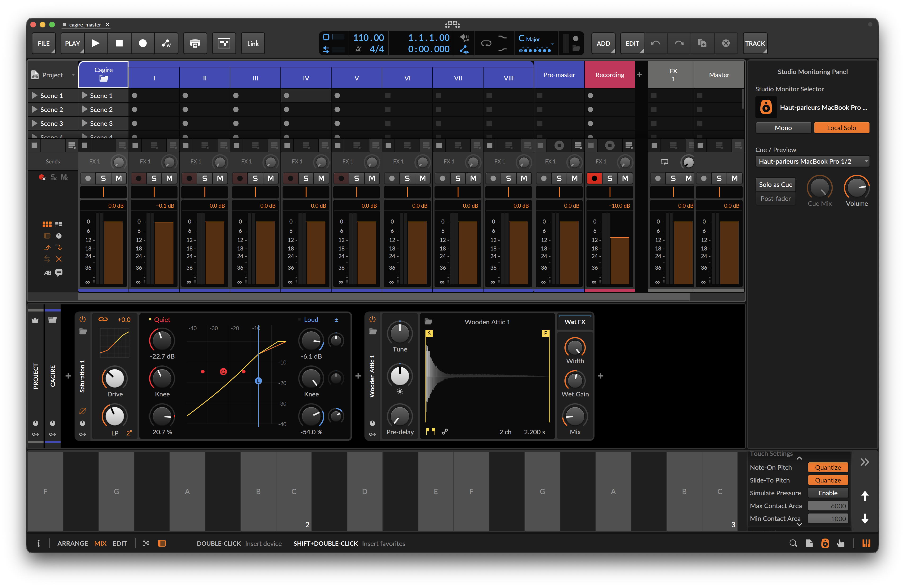The image size is (905, 588).
Task: Mute the Master channel
Action: pyautogui.click(x=734, y=178)
